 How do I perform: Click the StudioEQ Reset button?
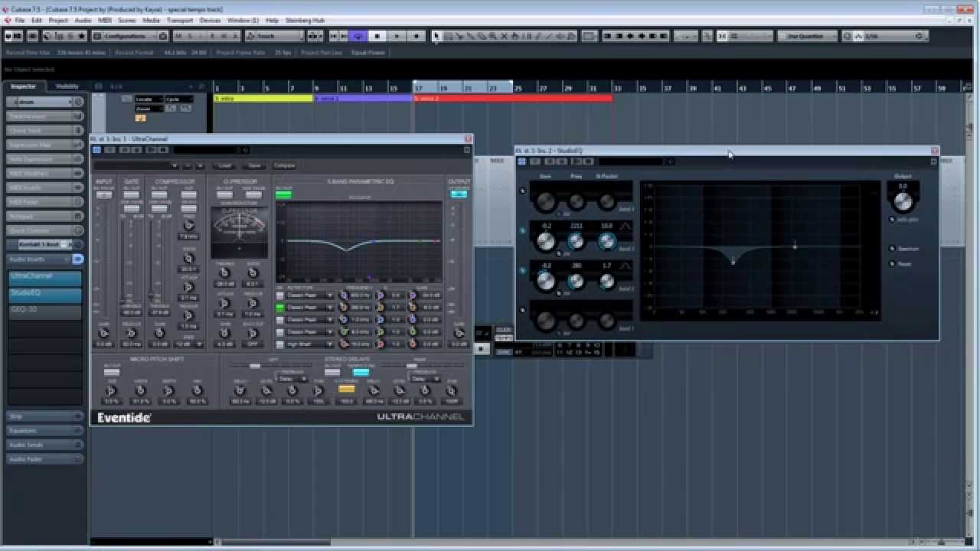pyautogui.click(x=893, y=264)
